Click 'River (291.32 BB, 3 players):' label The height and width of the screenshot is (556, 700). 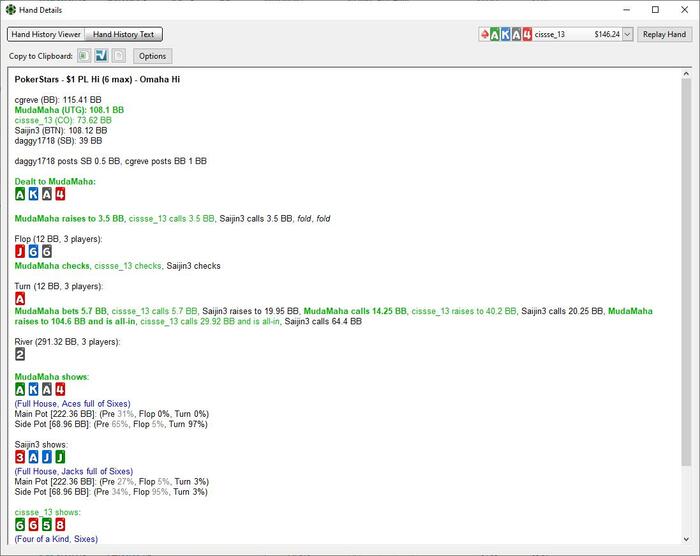pos(67,342)
